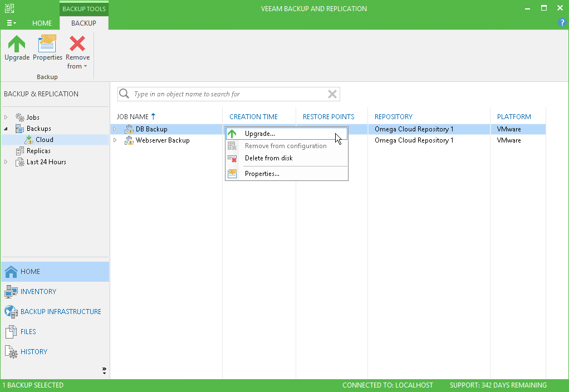This screenshot has height=392, width=569.
Task: Click the INVENTORY computers icon
Action: pyautogui.click(x=11, y=291)
